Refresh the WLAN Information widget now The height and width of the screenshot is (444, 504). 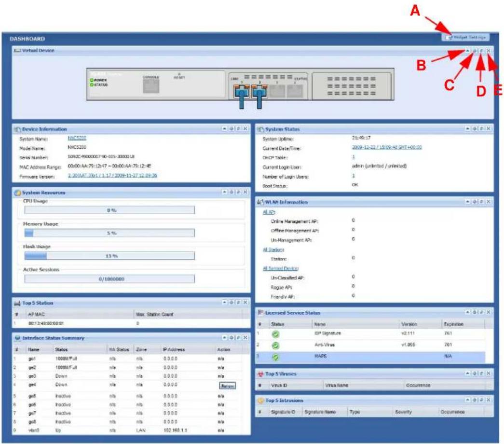tap(481, 202)
